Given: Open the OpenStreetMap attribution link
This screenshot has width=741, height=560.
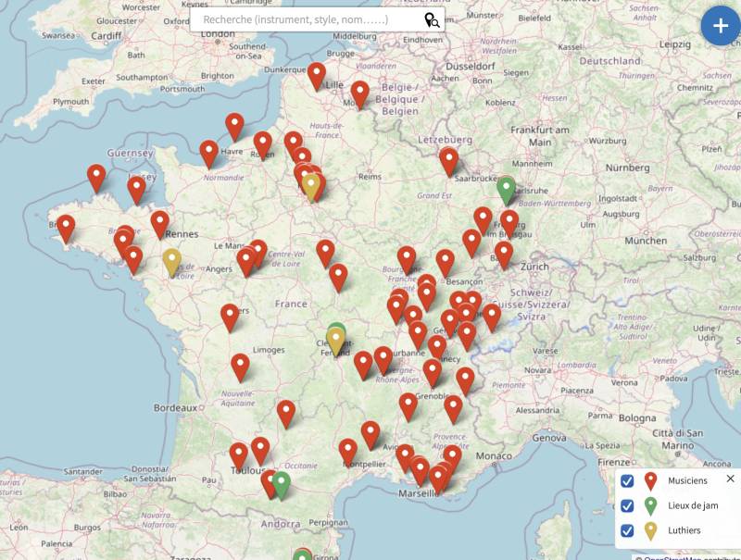Looking at the screenshot, I should [690, 557].
